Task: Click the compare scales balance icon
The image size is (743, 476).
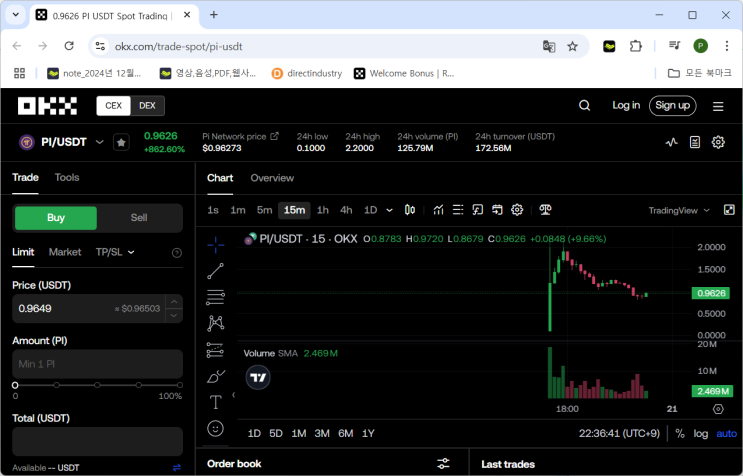Action: click(545, 210)
